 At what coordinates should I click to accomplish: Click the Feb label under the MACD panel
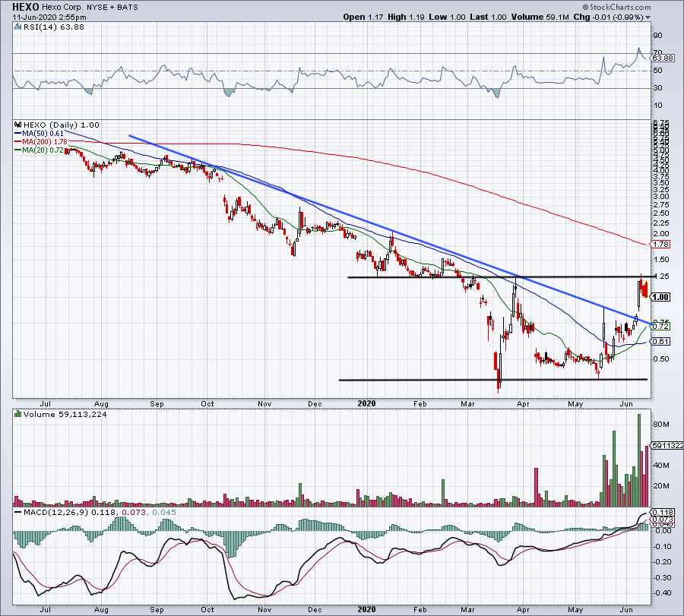coord(420,610)
